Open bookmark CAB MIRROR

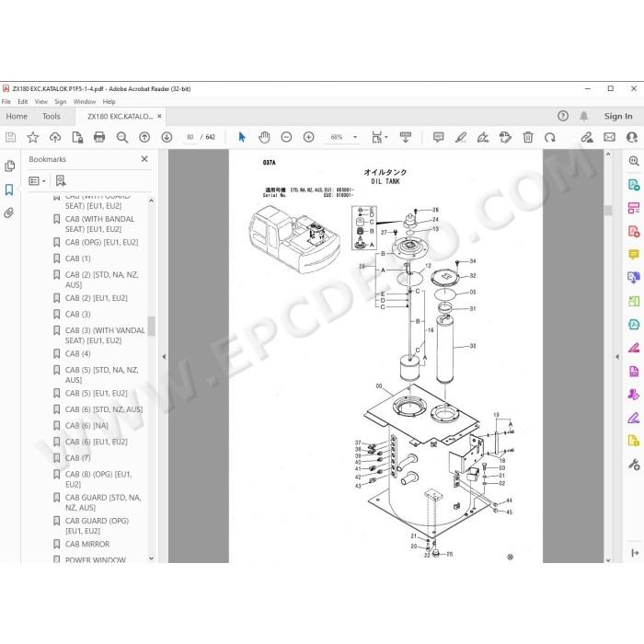pos(87,545)
